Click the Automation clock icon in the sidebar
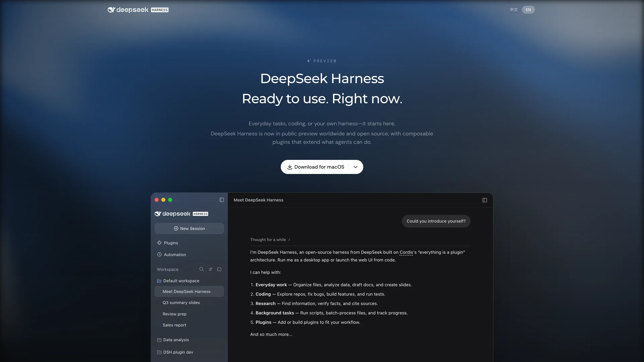 (159, 255)
